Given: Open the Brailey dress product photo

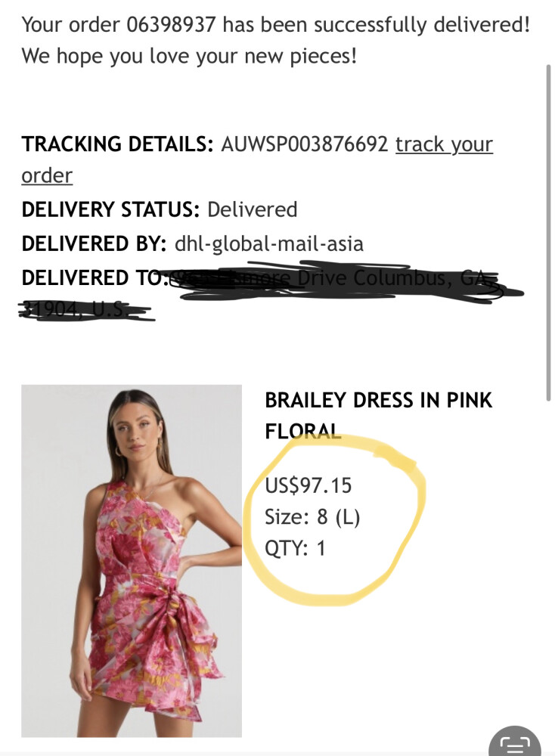Looking at the screenshot, I should click(x=132, y=560).
